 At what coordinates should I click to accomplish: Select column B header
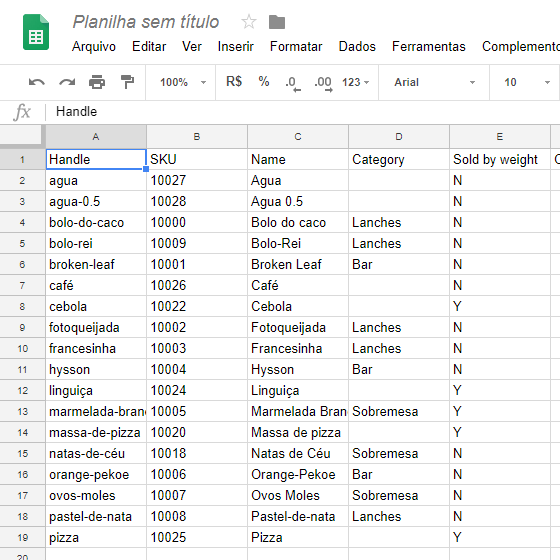click(197, 136)
